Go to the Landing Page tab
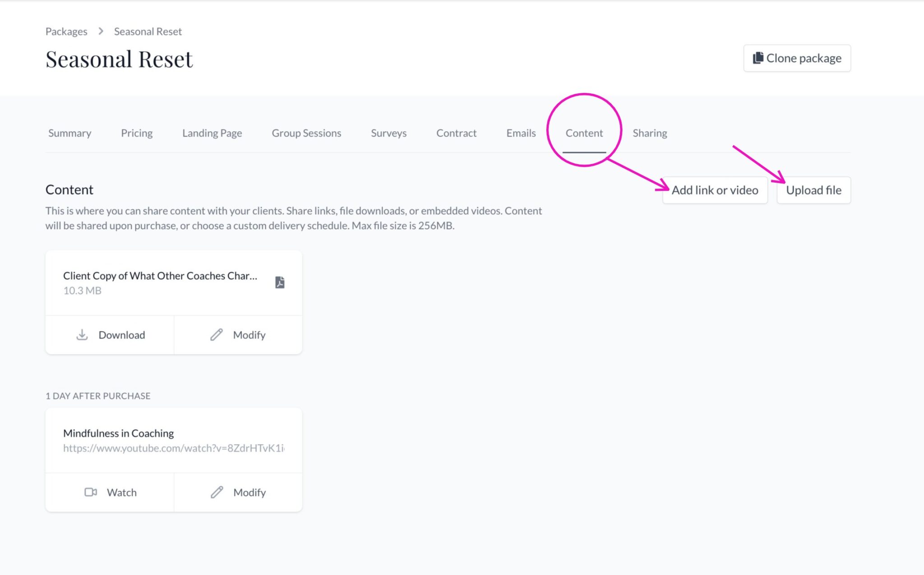The image size is (924, 575). point(212,133)
